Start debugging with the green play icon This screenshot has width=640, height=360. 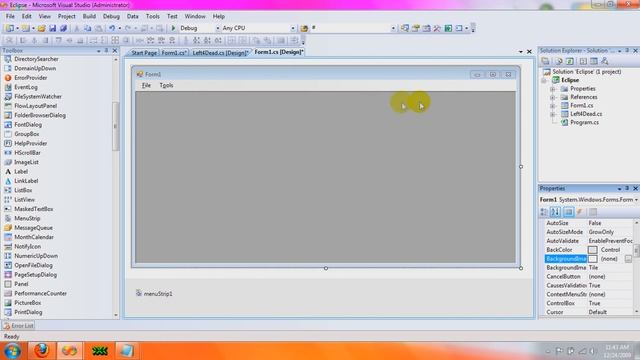(x=173, y=28)
